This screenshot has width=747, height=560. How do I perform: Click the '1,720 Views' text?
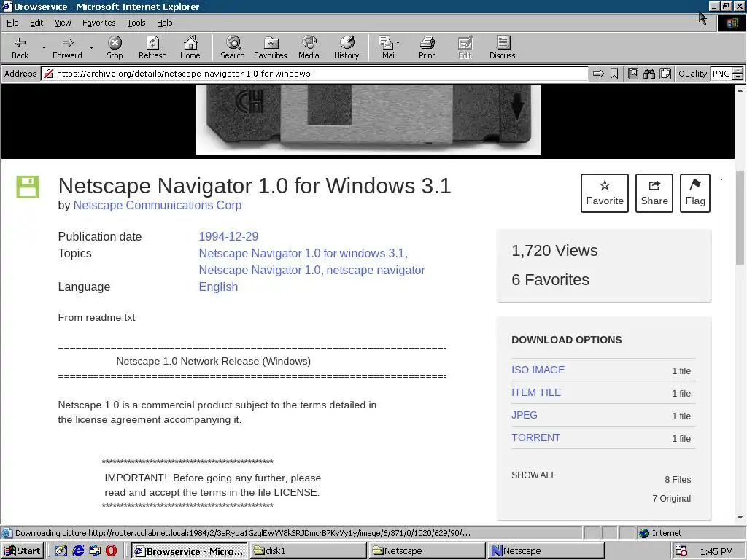click(554, 251)
